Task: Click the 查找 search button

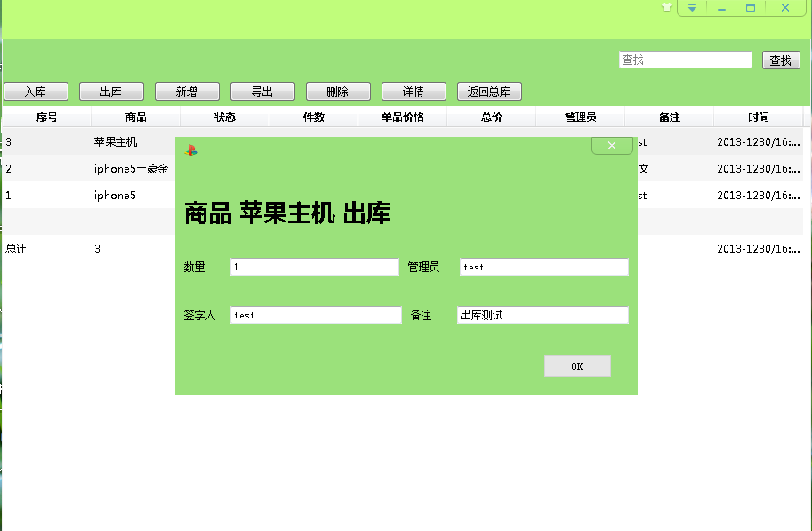Action: tap(781, 60)
